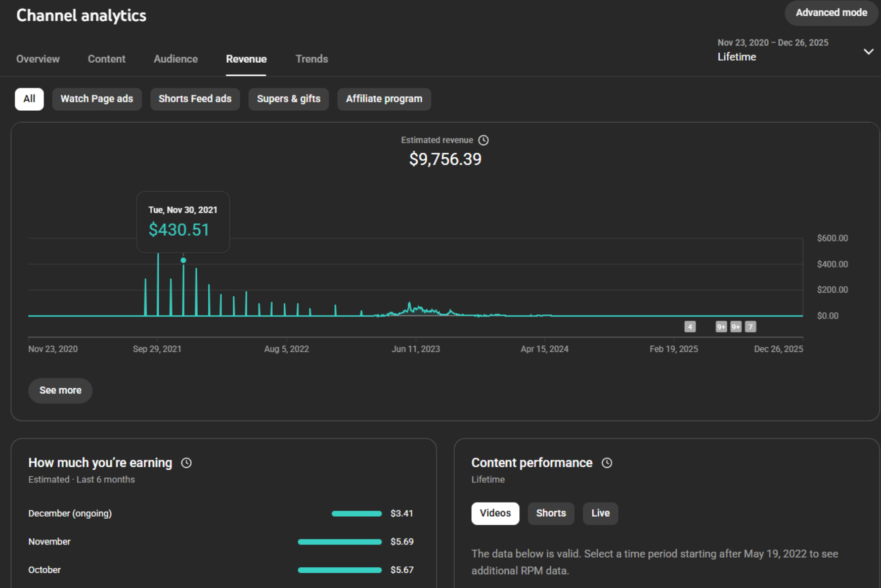Select the All revenue filter chip

(29, 99)
